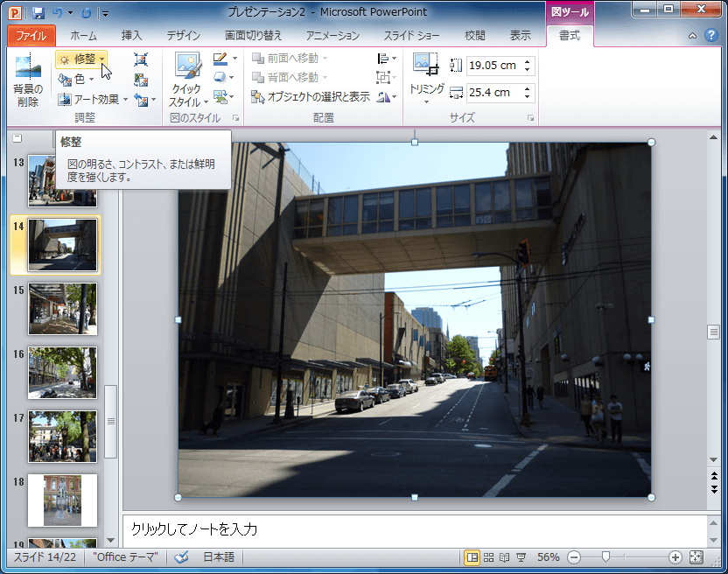Open PowerPoint Help question mark icon

[x=711, y=35]
